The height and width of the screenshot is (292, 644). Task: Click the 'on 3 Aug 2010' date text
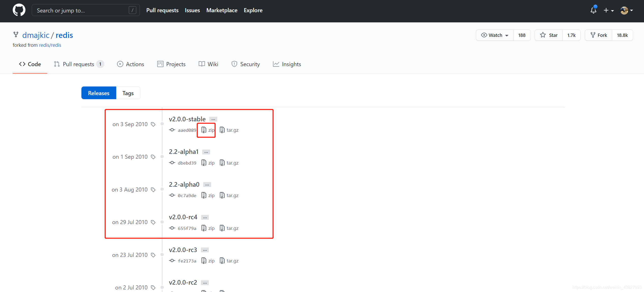[x=130, y=189]
